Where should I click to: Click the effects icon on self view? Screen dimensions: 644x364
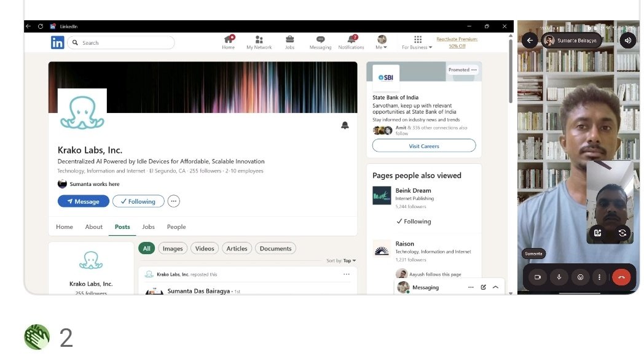tap(597, 233)
